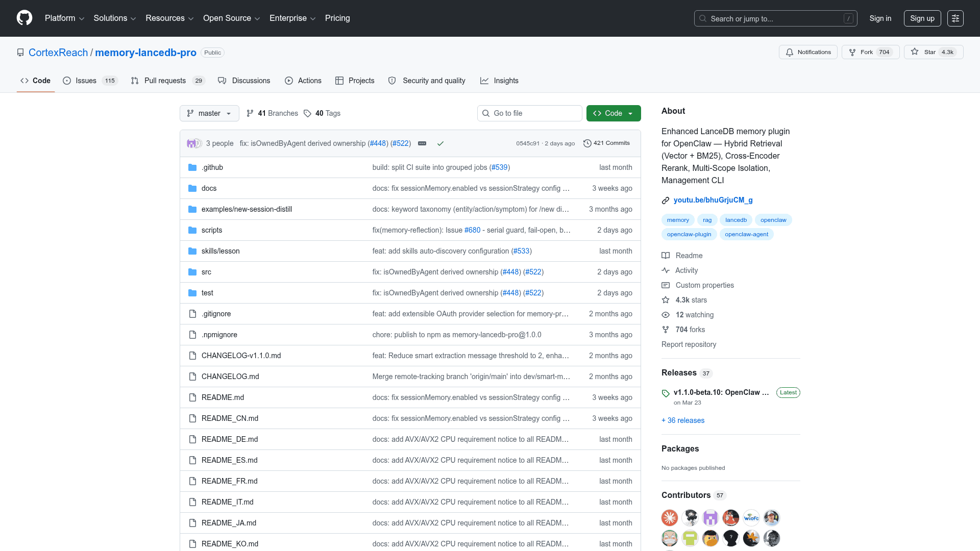Open the Actions tab
The image size is (980, 551).
tap(303, 81)
